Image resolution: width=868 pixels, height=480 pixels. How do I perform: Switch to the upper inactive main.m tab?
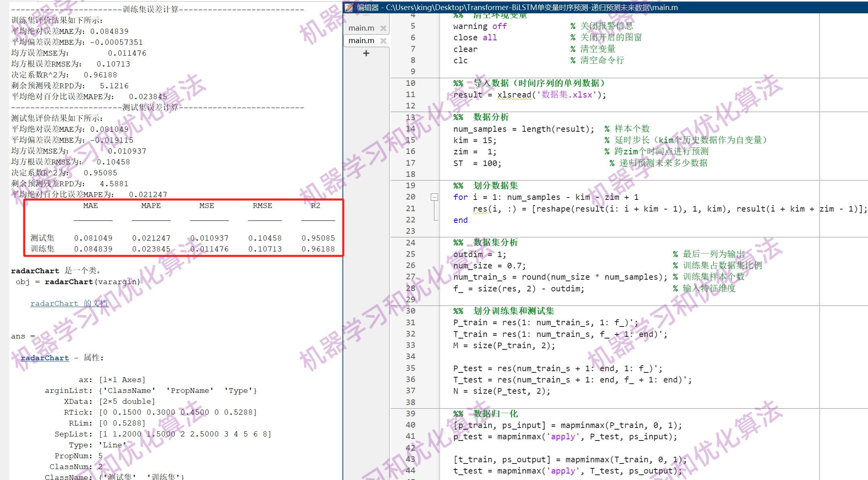361,28
